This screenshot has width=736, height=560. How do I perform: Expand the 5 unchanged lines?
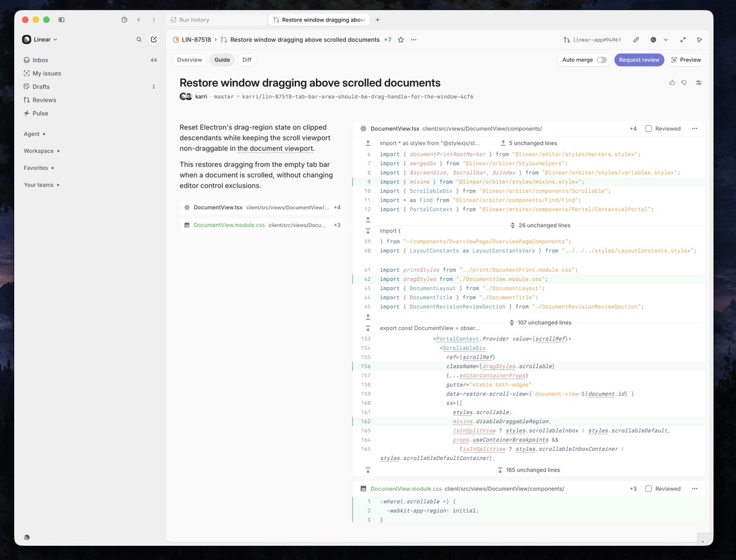point(529,143)
